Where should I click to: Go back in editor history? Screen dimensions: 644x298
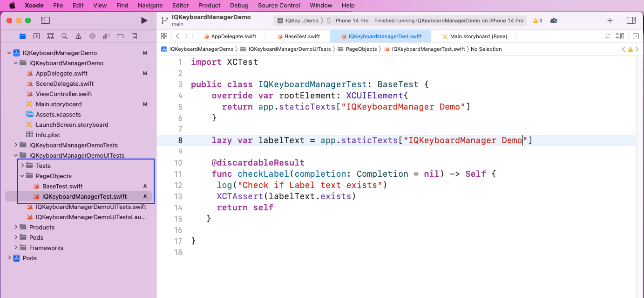[x=177, y=36]
